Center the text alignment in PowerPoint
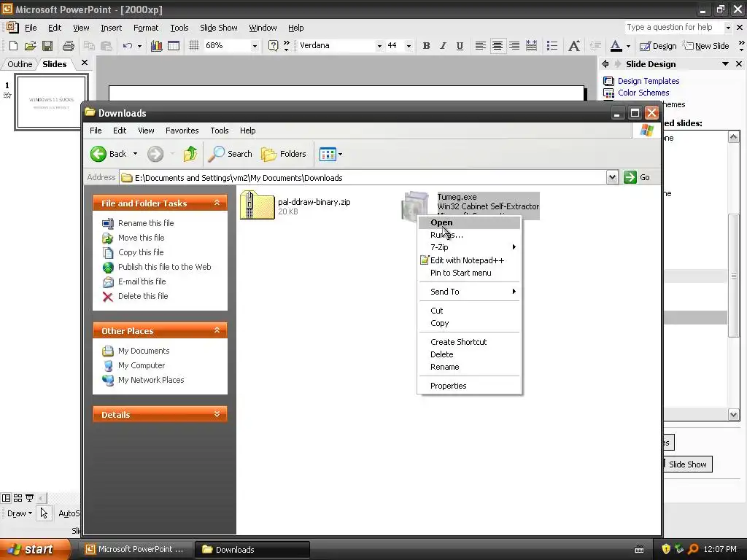The width and height of the screenshot is (747, 560). 498,46
